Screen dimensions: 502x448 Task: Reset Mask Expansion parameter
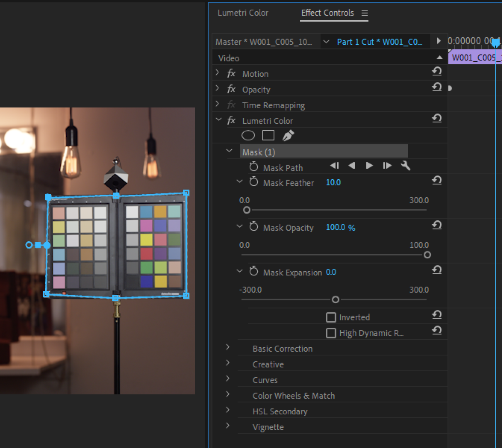437,270
